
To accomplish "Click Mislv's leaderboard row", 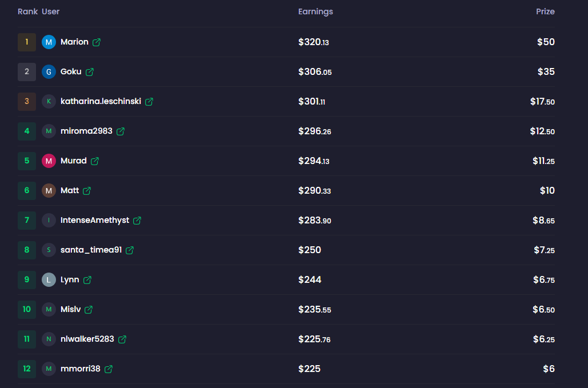I will [x=286, y=309].
